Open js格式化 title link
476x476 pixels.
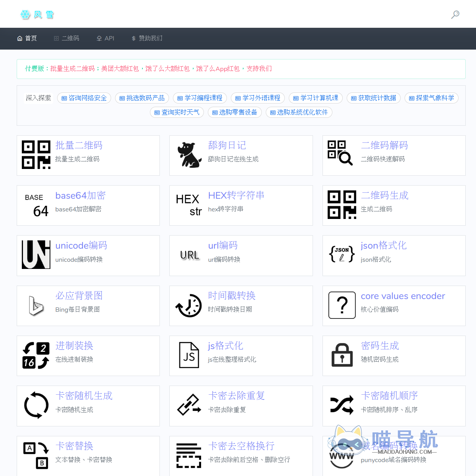coord(226,346)
